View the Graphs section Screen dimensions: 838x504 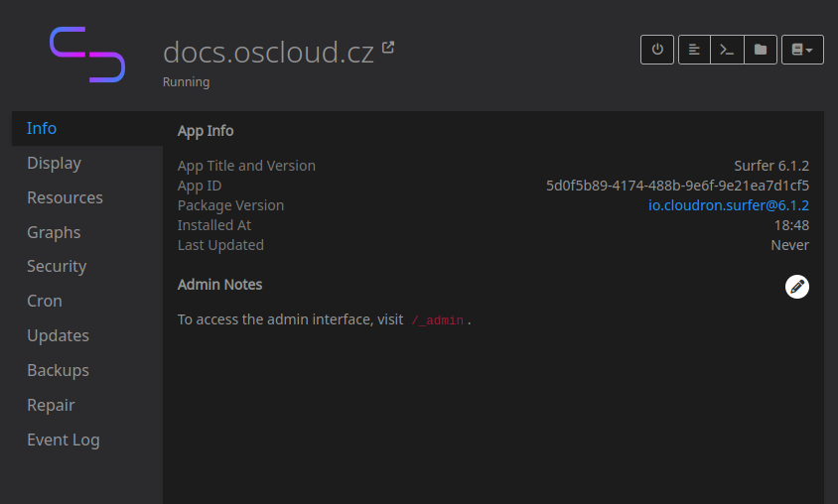[x=54, y=232]
